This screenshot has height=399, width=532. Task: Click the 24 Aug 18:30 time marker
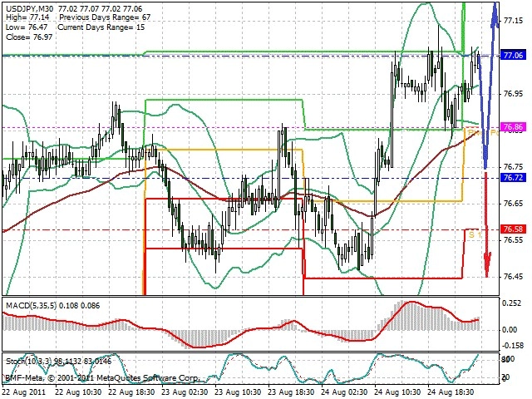coord(451,392)
